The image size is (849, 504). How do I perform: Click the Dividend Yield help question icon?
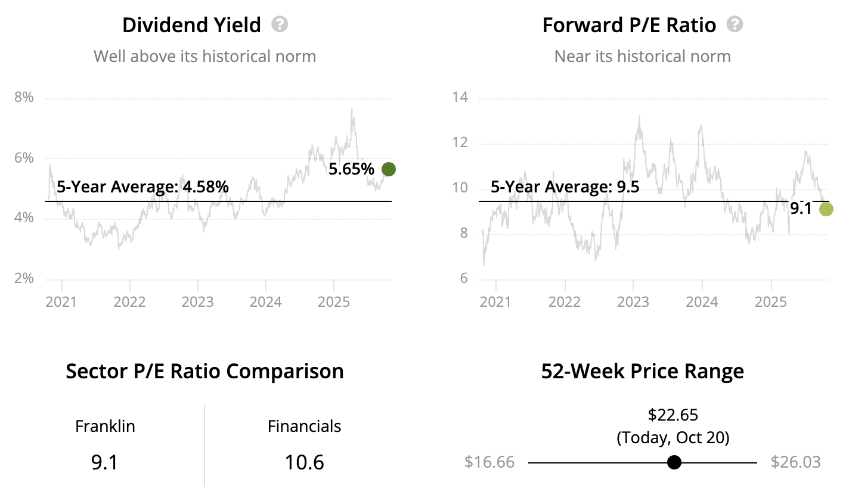[280, 24]
